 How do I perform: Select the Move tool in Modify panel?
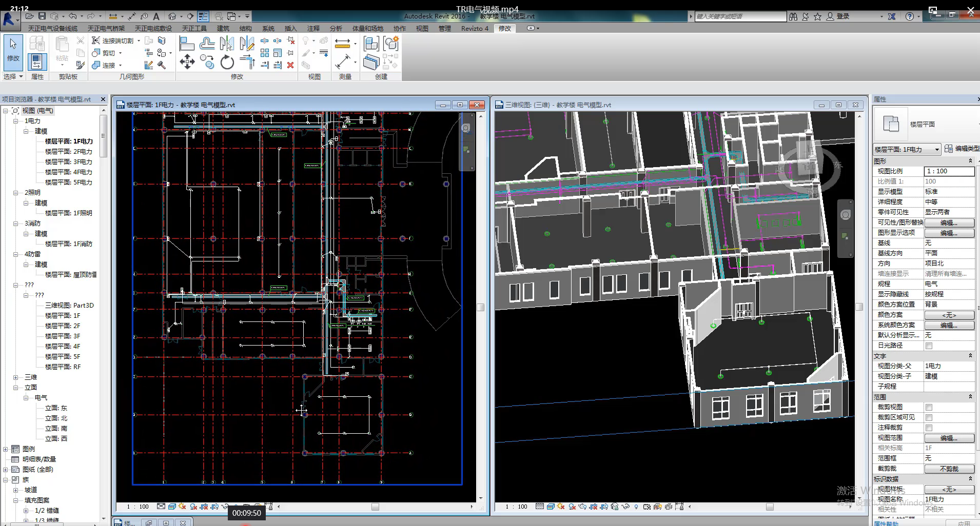coord(187,62)
